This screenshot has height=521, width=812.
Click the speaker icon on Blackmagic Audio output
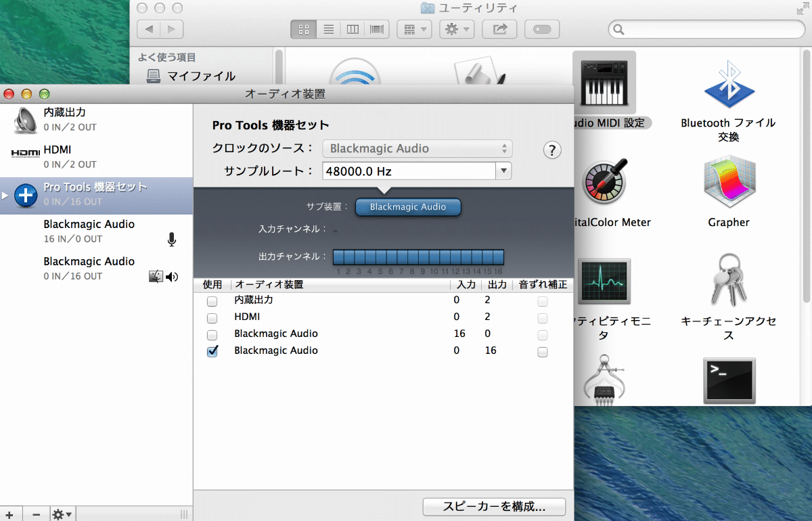[172, 276]
